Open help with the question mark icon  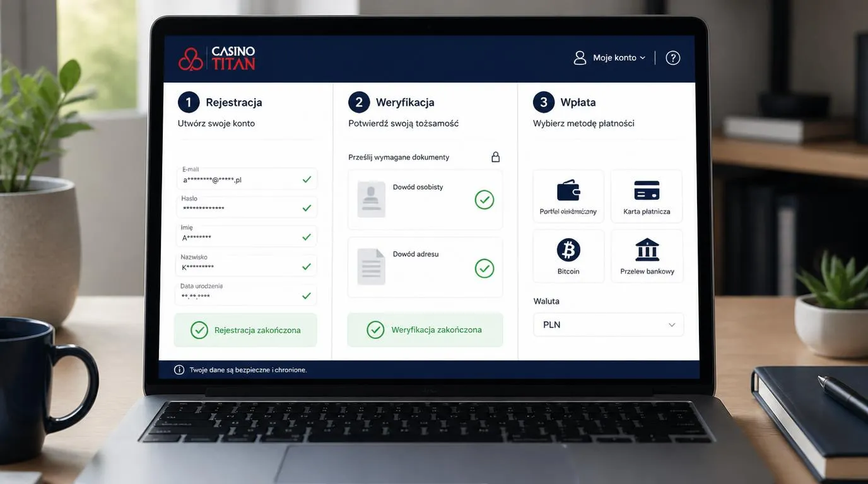point(673,58)
